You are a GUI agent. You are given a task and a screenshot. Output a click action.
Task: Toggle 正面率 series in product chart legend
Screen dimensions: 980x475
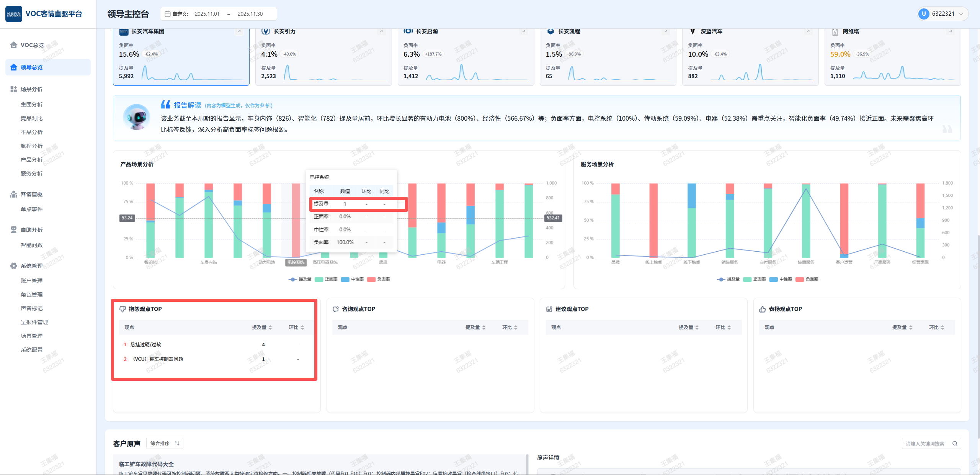point(326,279)
